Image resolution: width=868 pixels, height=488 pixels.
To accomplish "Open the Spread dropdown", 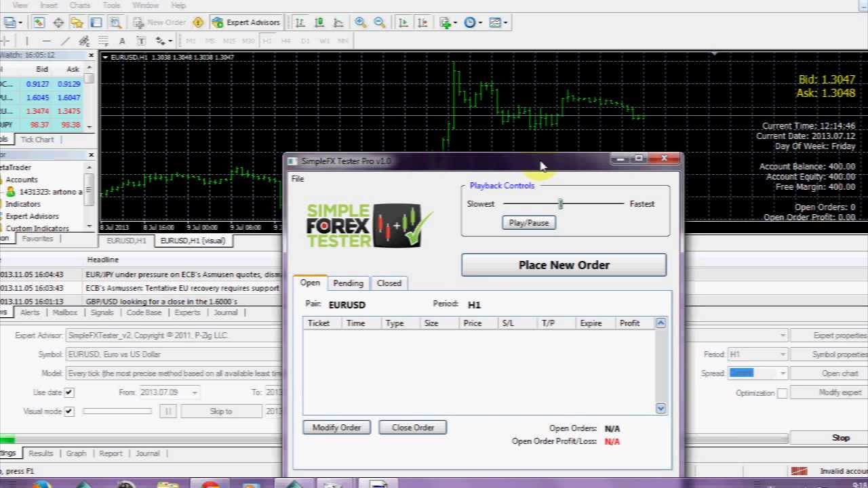I will [783, 373].
